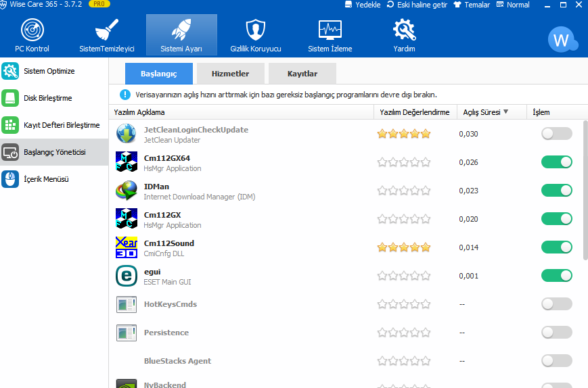This screenshot has width=588, height=388.
Task: Click the egui ESET icon
Action: [127, 276]
